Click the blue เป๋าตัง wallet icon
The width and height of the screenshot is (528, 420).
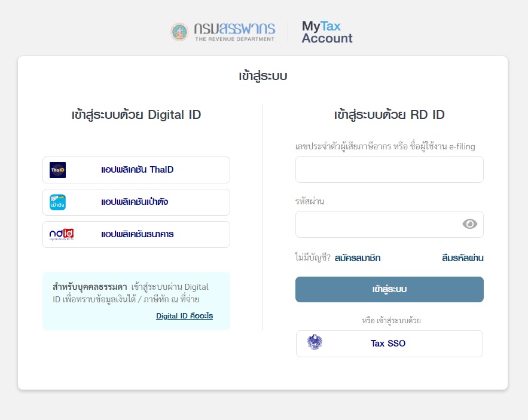point(58,203)
